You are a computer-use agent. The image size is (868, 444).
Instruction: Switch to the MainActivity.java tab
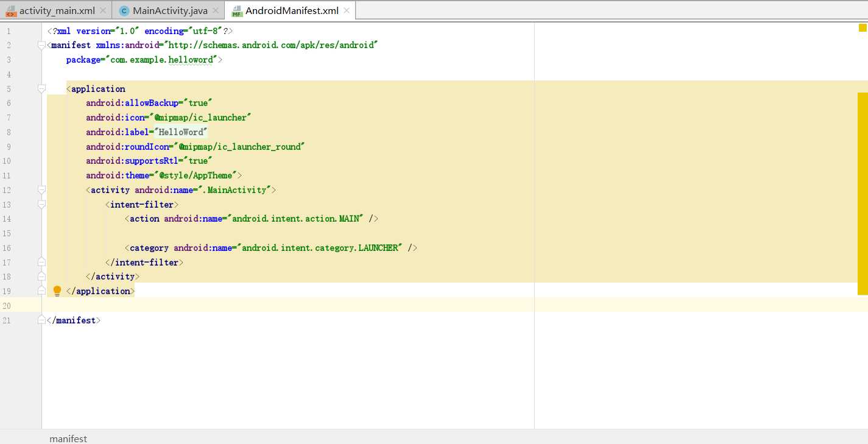pos(168,11)
